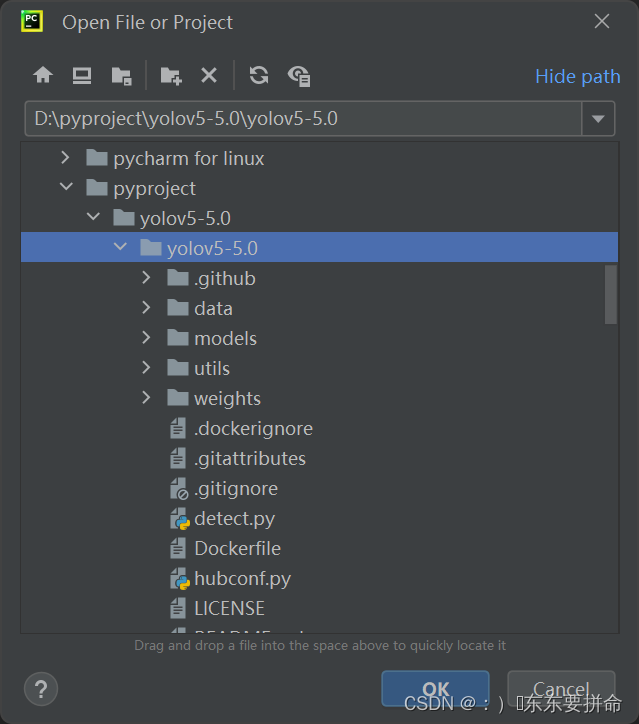Click the file tree vertical scrollbar thumb

(611, 295)
